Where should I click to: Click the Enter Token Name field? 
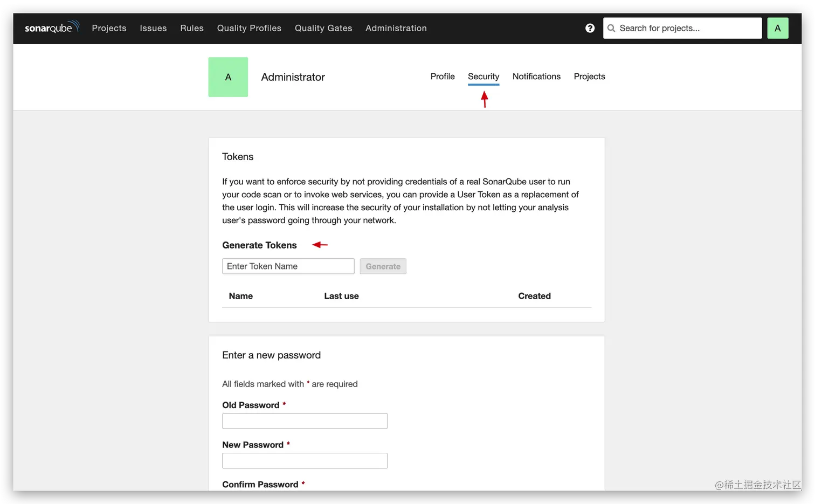288,266
